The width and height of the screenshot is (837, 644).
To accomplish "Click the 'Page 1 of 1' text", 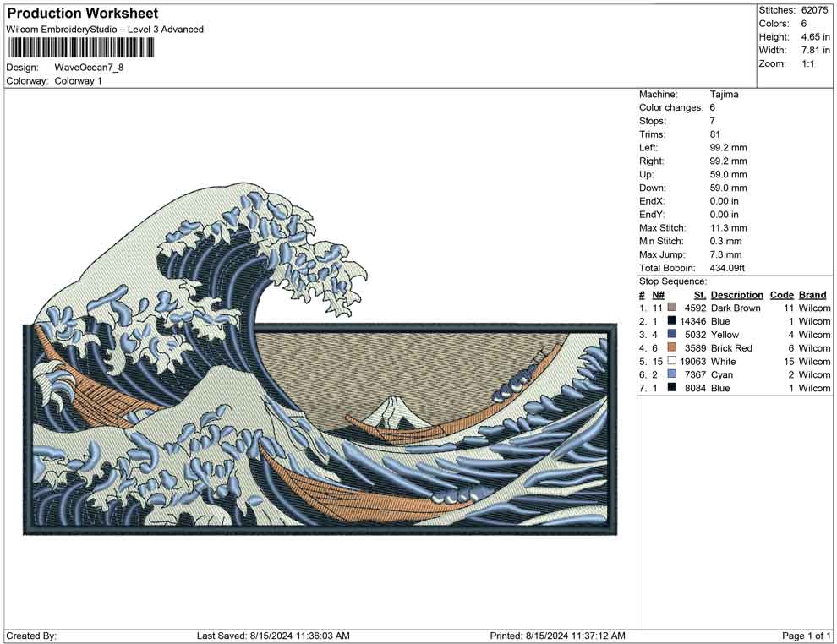I will click(x=806, y=636).
